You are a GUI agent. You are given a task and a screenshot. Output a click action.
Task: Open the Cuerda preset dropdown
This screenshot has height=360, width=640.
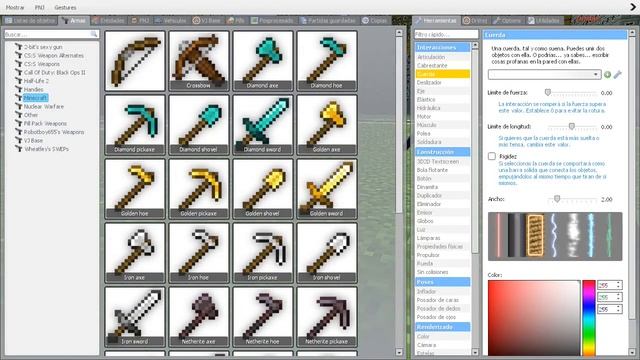pyautogui.click(x=544, y=74)
